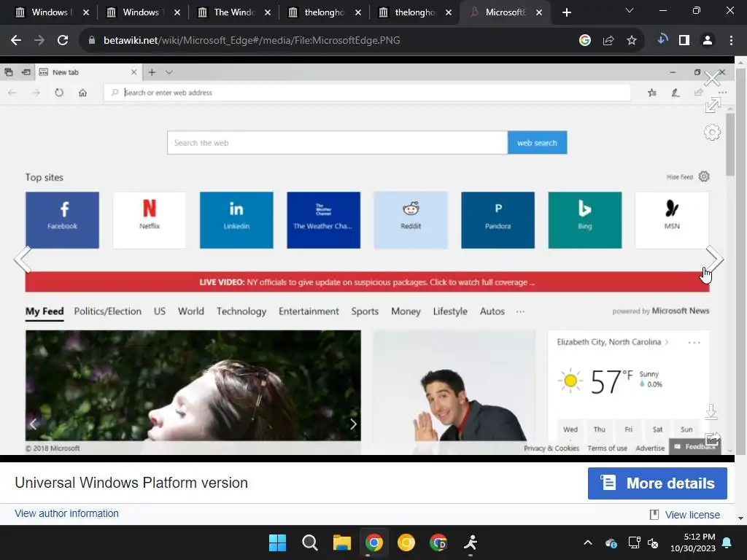The width and height of the screenshot is (747, 560).
Task: Open Google icon in address bar
Action: point(584,41)
